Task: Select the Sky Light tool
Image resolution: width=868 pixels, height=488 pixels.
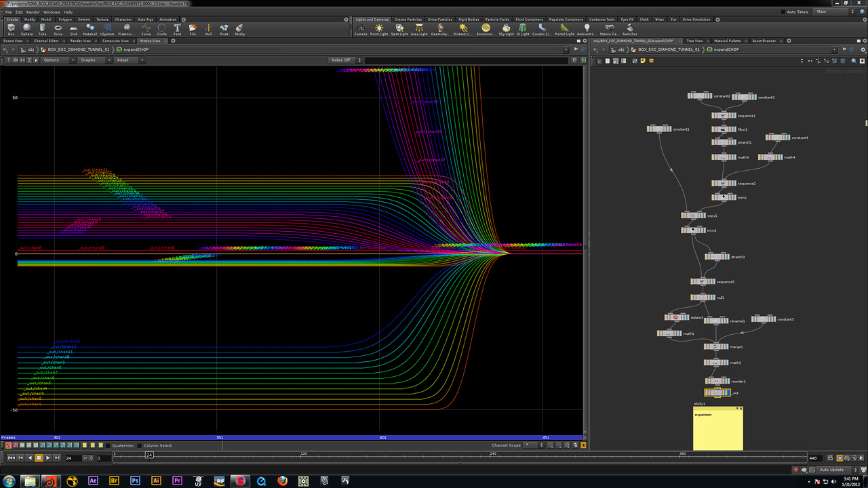Action: tap(506, 28)
